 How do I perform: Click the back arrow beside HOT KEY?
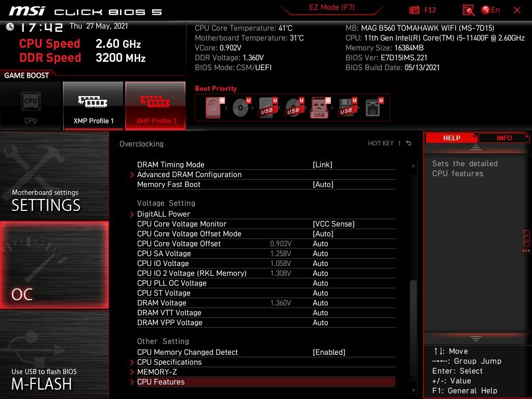tap(409, 143)
